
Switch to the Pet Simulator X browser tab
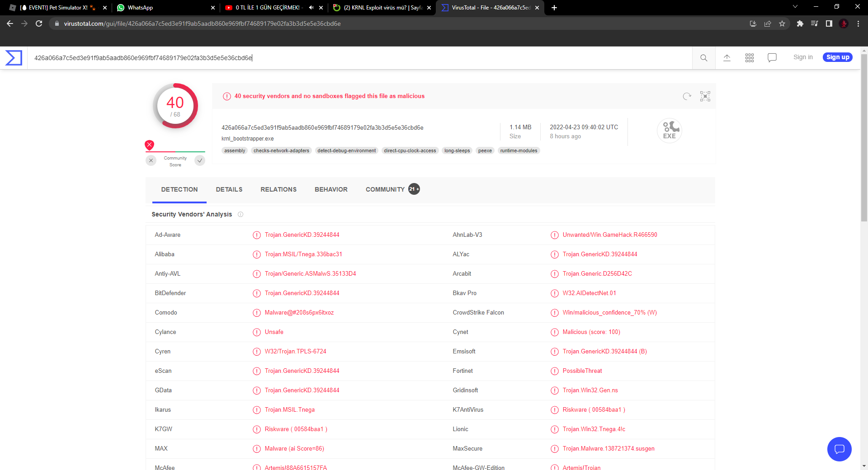(x=58, y=8)
